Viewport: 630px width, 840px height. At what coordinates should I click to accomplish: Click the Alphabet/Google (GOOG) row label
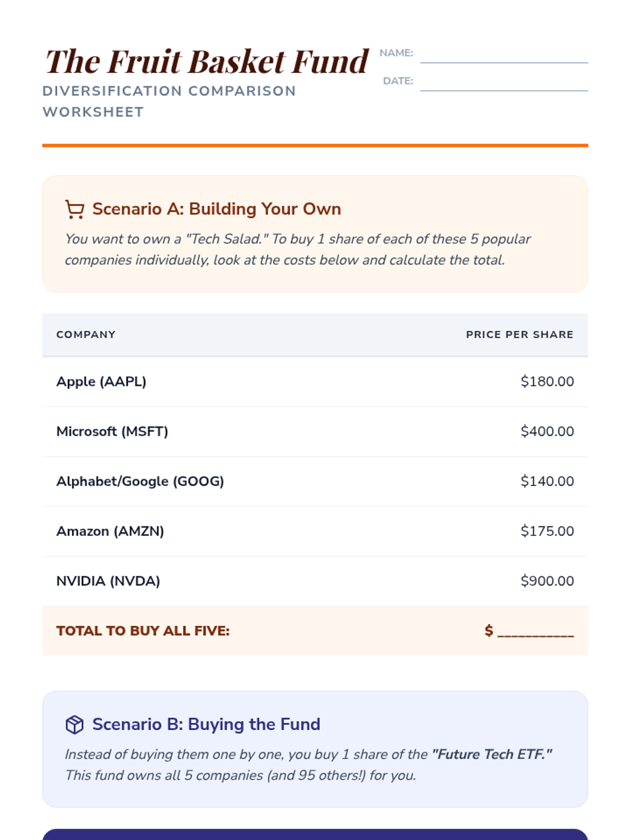click(x=140, y=481)
